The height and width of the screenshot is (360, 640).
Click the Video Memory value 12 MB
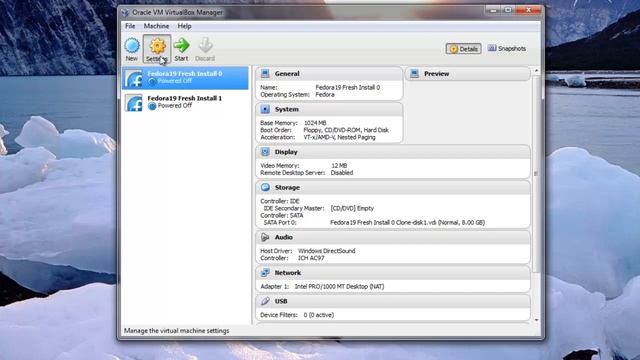[x=339, y=166]
